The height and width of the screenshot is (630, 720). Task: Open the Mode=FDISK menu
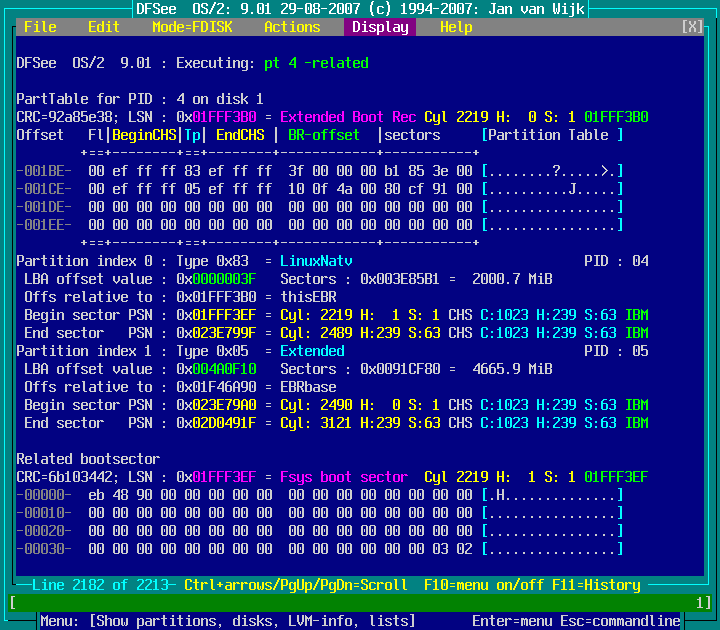click(x=192, y=27)
